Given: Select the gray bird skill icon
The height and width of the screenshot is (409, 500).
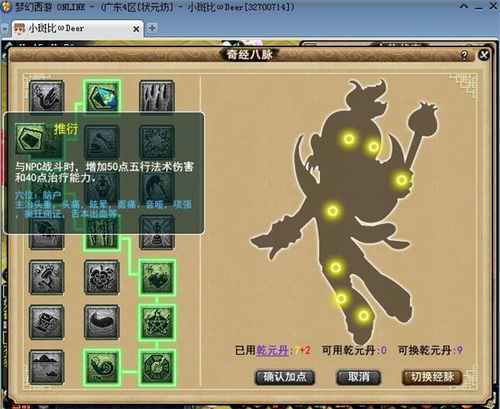Looking at the screenshot, I should (x=46, y=96).
